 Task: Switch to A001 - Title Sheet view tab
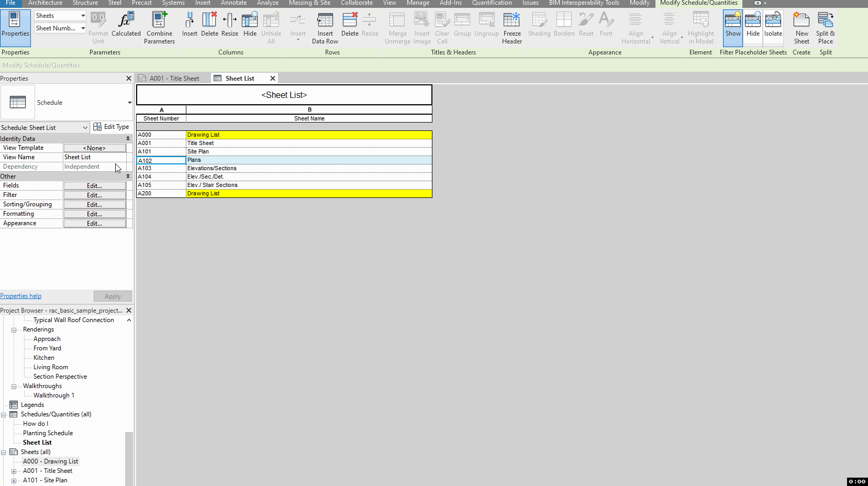click(174, 79)
